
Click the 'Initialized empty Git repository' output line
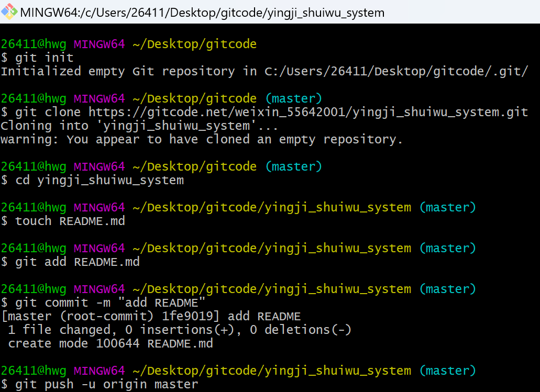tap(264, 71)
